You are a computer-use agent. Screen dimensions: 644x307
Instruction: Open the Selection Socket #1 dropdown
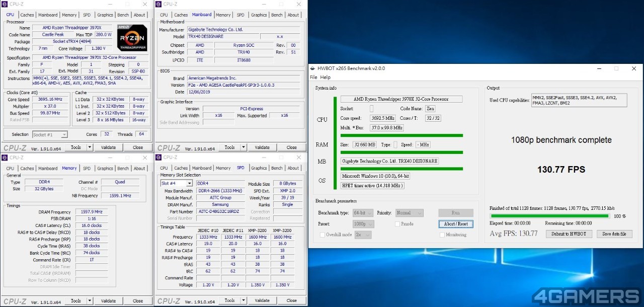50,134
